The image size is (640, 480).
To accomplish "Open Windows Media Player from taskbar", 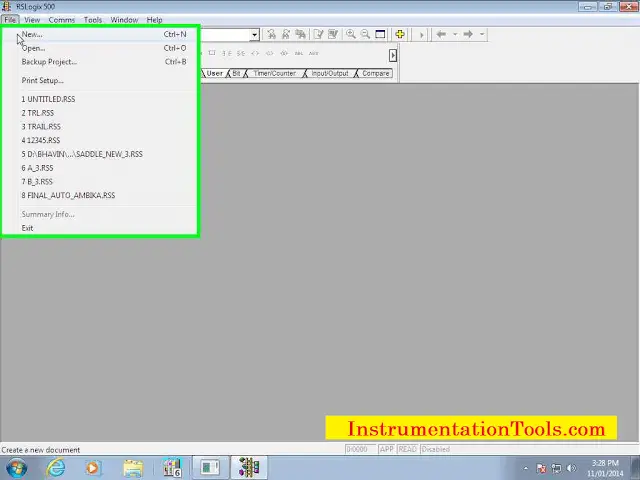I will 93,468.
